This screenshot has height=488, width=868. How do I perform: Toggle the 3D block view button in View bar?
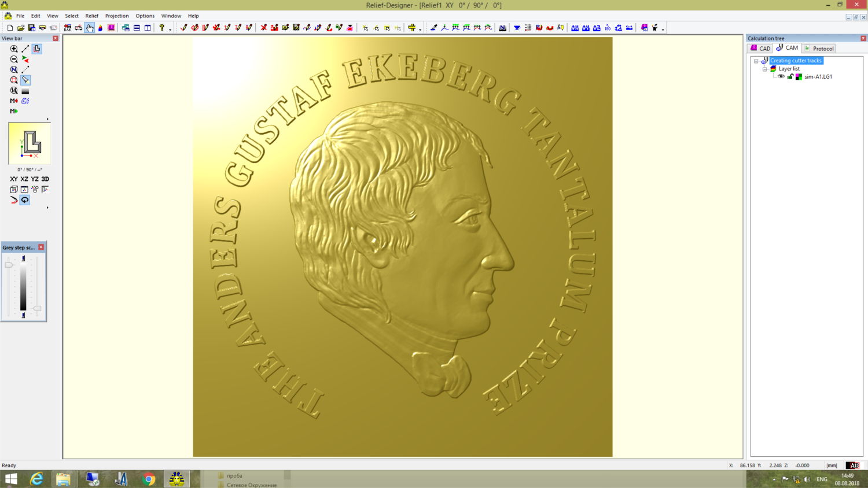click(36, 49)
